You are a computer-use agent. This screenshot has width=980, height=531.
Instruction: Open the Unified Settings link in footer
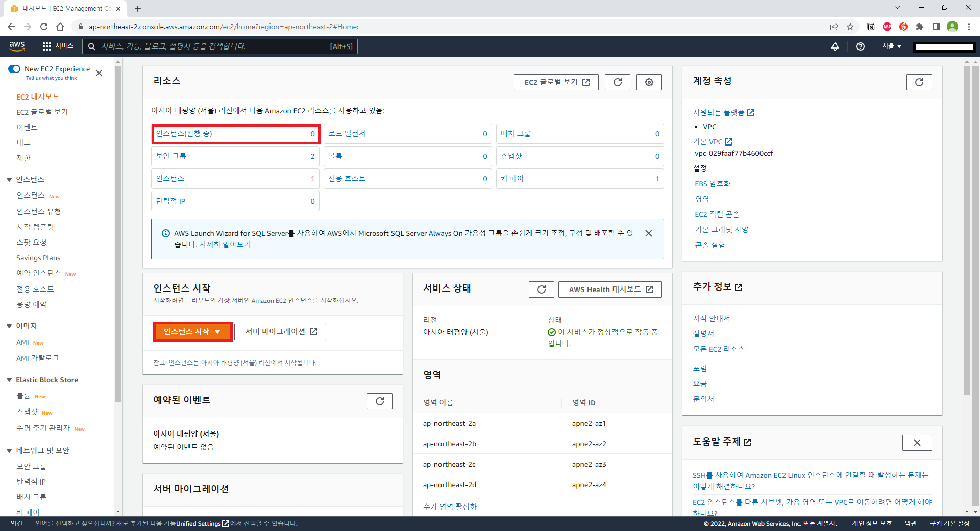coord(202,523)
